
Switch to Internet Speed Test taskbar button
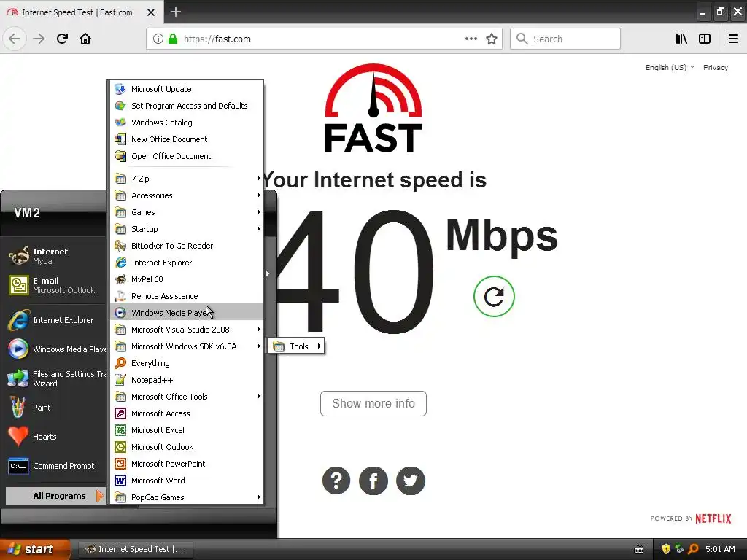[135, 549]
